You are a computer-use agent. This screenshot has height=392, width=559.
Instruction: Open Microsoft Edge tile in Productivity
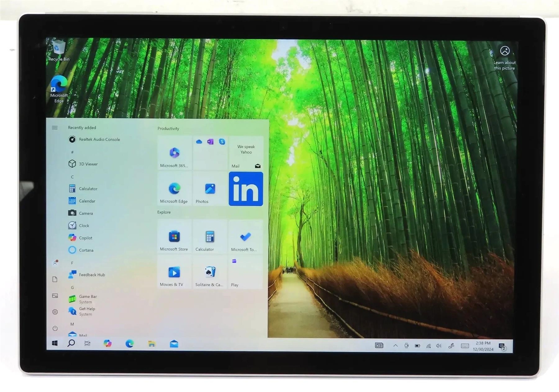(174, 189)
